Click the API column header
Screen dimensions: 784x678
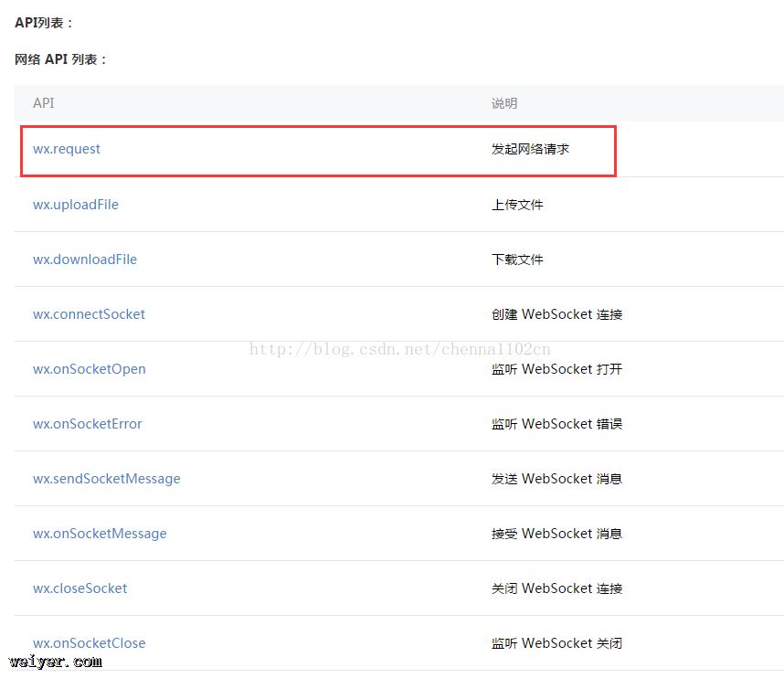[44, 103]
